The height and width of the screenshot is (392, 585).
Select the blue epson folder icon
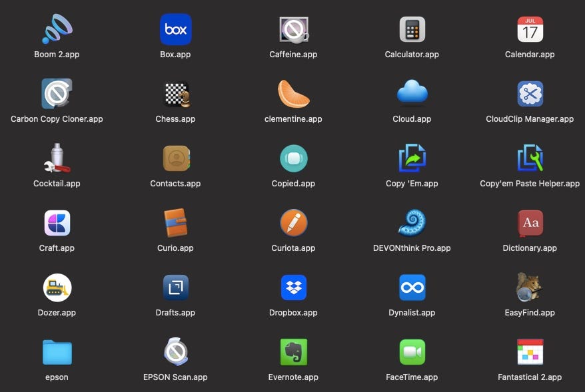click(57, 352)
